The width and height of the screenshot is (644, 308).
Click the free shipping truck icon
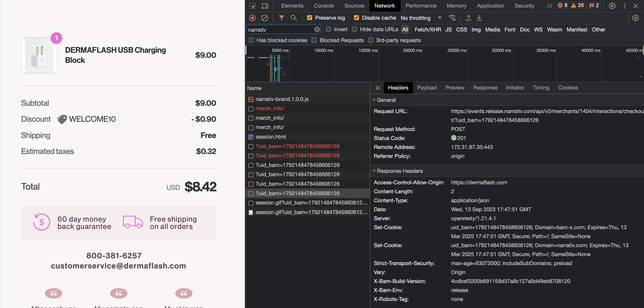[133, 222]
